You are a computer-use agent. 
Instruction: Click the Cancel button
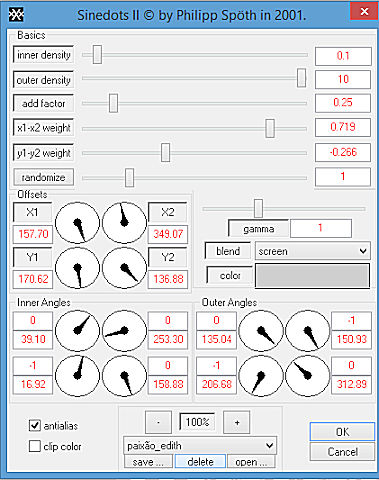tap(342, 452)
